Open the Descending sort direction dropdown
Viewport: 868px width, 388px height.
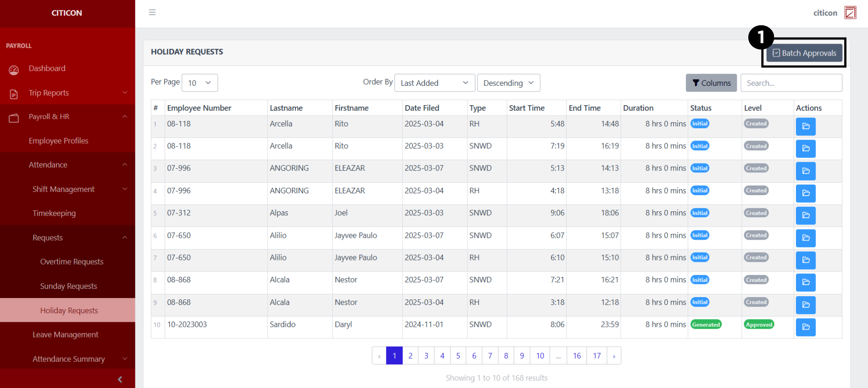[x=508, y=83]
